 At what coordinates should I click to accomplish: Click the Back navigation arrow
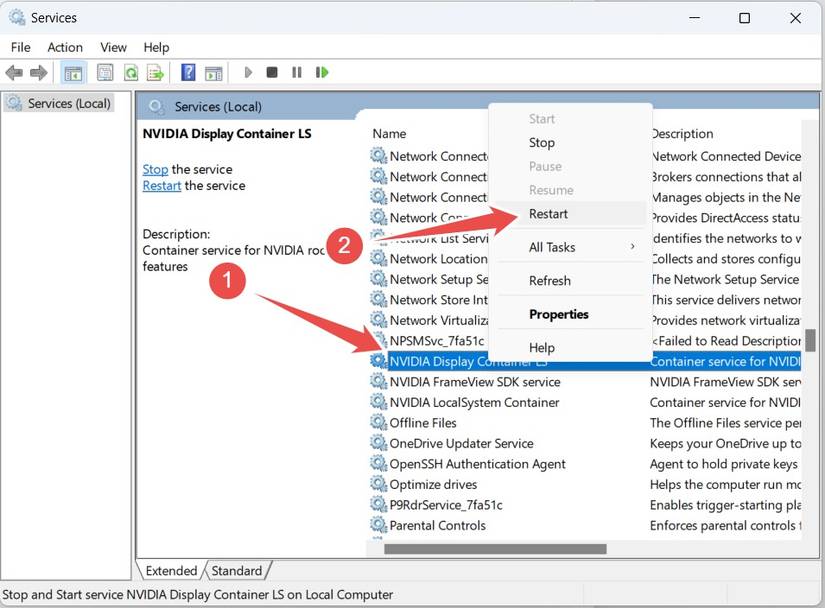click(14, 72)
